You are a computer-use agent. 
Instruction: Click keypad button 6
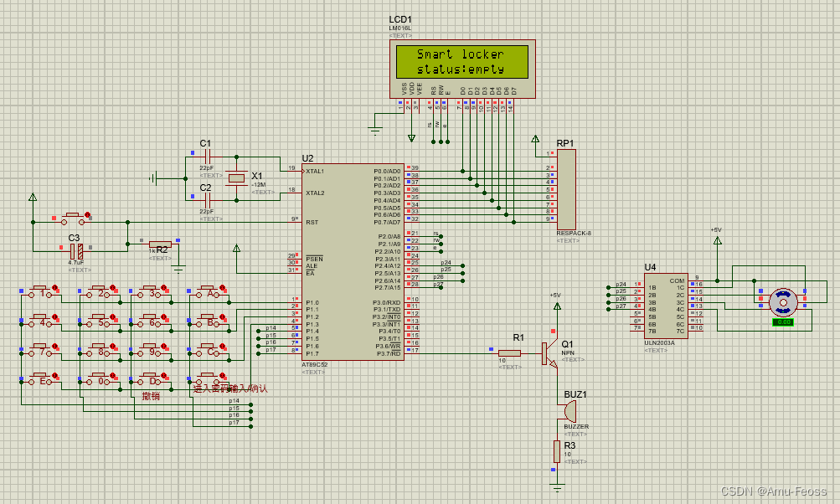click(x=151, y=321)
